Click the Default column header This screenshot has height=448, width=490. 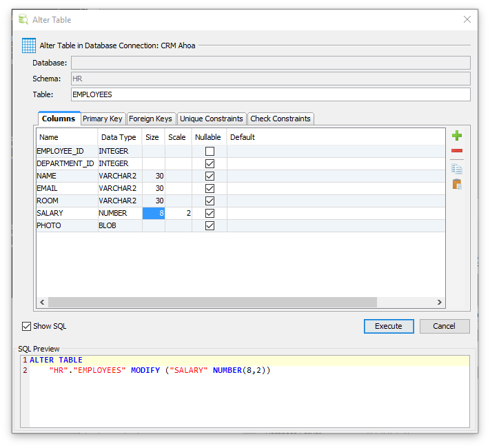(x=336, y=137)
